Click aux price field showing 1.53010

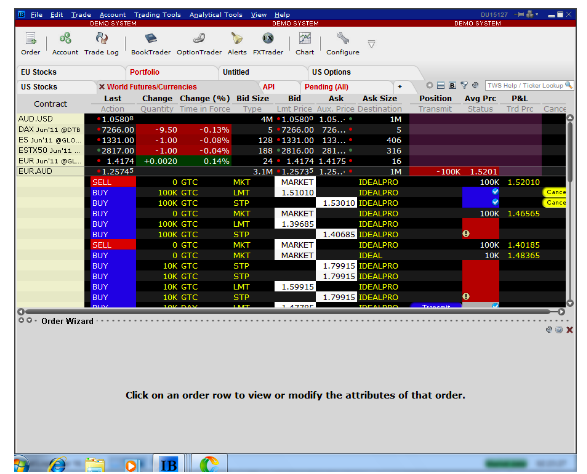[x=337, y=203]
